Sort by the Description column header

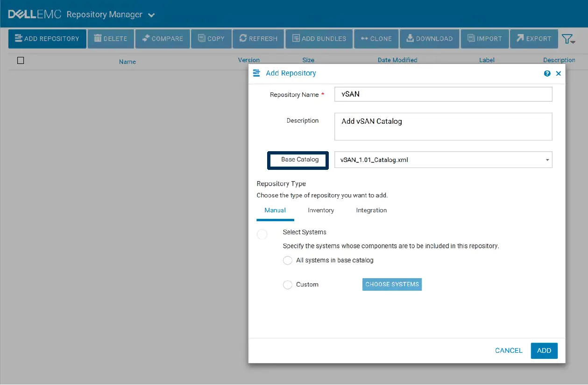(x=559, y=60)
